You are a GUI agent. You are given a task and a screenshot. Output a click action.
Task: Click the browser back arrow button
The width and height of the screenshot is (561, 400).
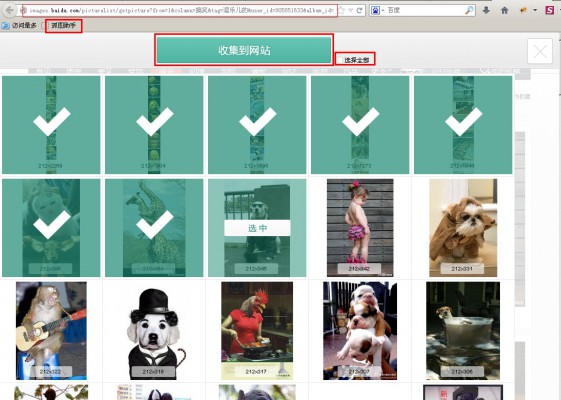tap(10, 10)
